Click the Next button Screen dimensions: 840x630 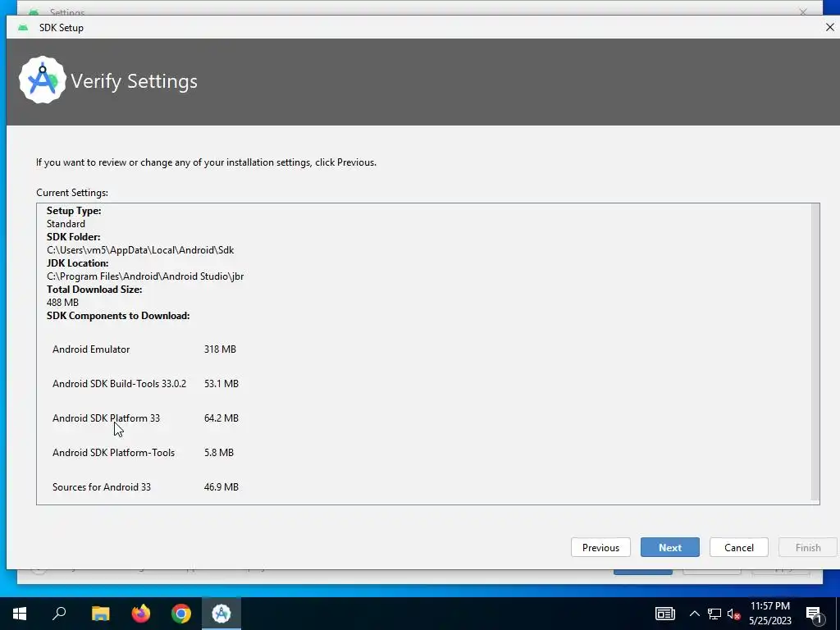669,547
